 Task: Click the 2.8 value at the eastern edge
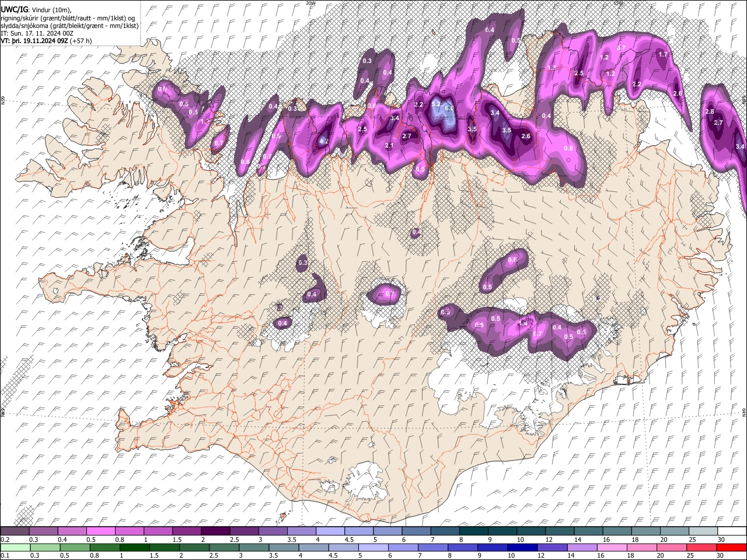[x=710, y=111]
